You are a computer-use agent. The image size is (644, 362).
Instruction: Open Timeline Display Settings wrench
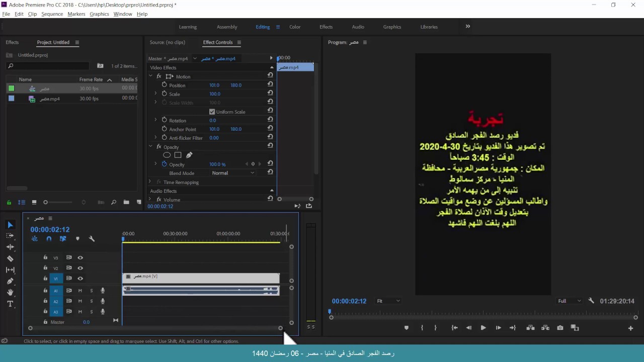[x=92, y=239]
